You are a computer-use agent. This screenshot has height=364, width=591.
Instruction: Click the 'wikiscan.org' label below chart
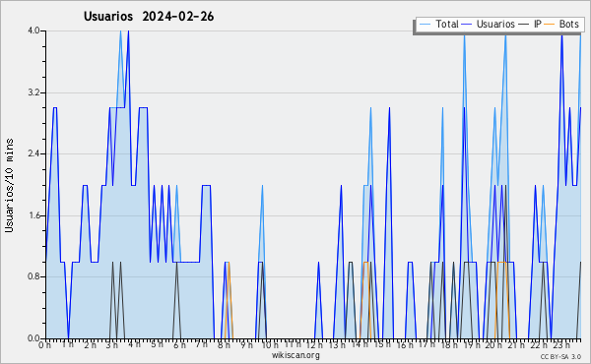(x=295, y=355)
